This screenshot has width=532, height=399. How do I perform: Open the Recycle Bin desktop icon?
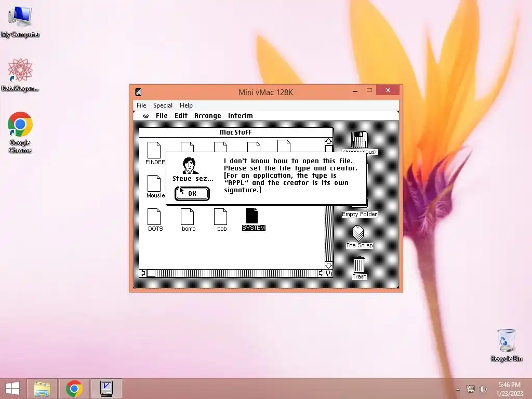(506, 345)
